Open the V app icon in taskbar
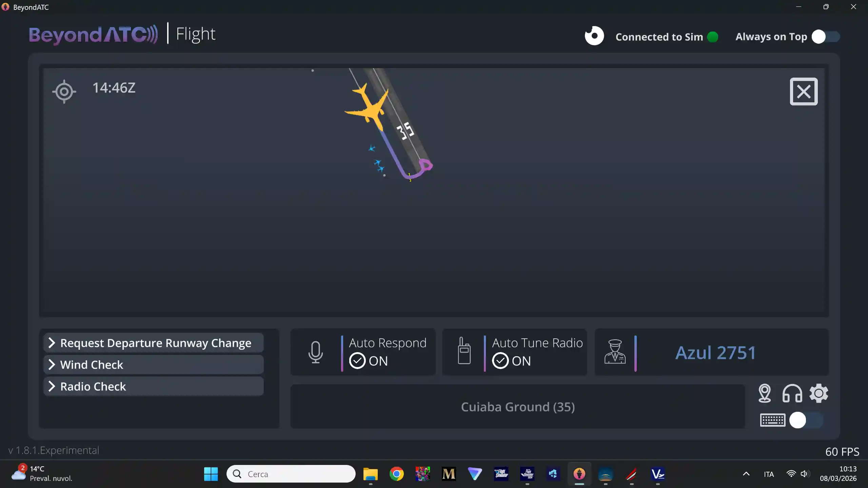This screenshot has height=488, width=868. (x=658, y=474)
